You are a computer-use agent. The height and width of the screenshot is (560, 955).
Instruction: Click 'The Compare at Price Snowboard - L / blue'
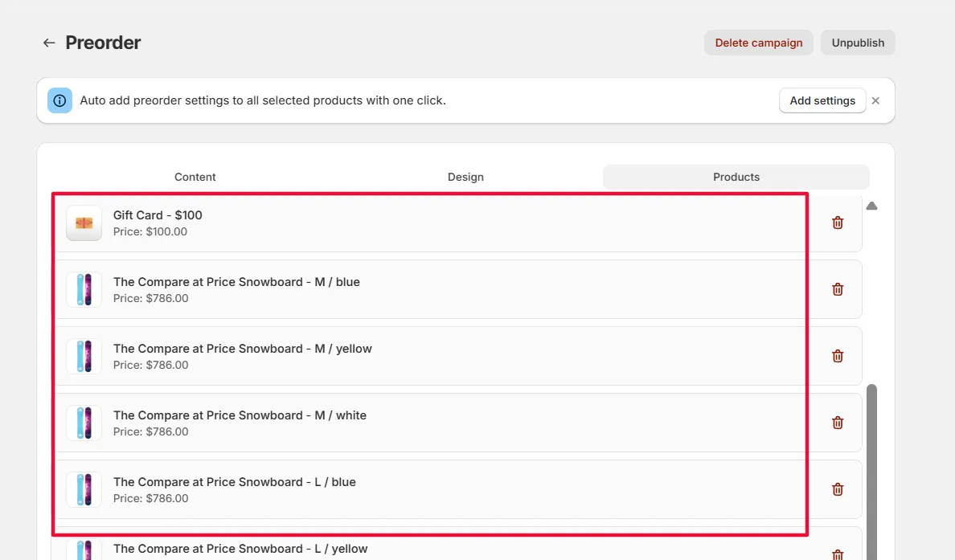click(235, 482)
